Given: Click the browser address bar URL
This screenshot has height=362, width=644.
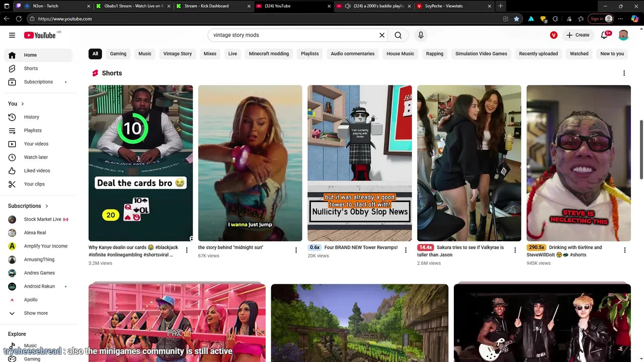Looking at the screenshot, I should [64, 19].
